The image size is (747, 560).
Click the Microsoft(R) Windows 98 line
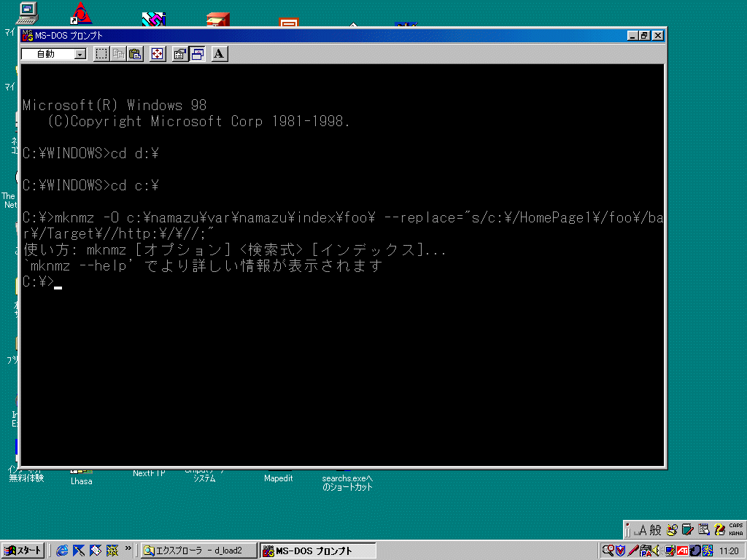(x=115, y=105)
